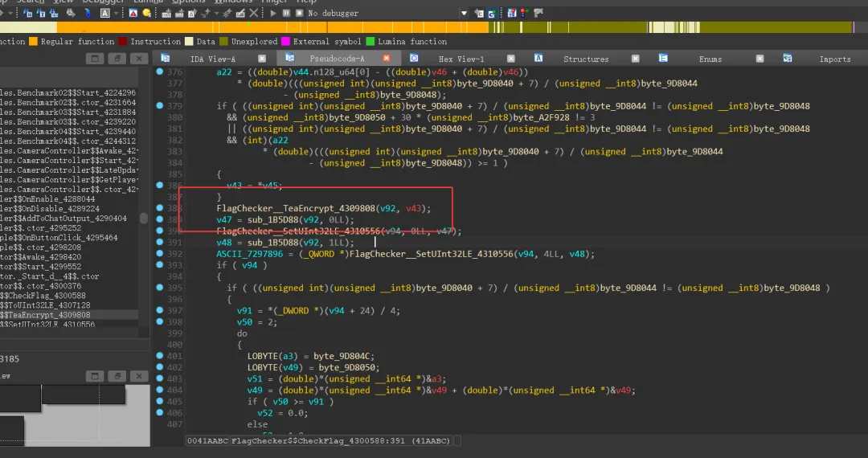Click the functions list vertical scrollbar thumb

point(144,219)
